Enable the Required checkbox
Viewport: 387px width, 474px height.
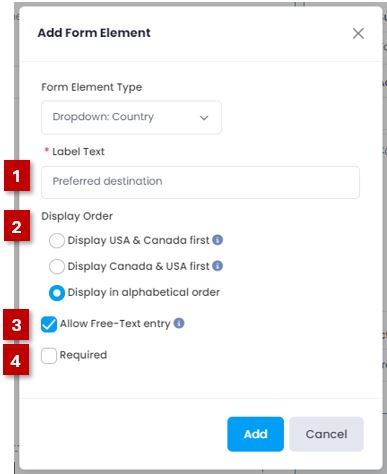[49, 356]
